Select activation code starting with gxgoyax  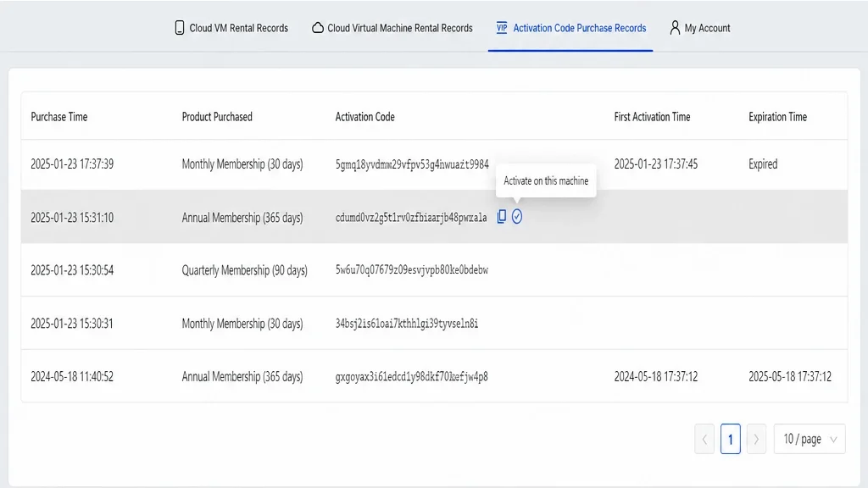(412, 377)
